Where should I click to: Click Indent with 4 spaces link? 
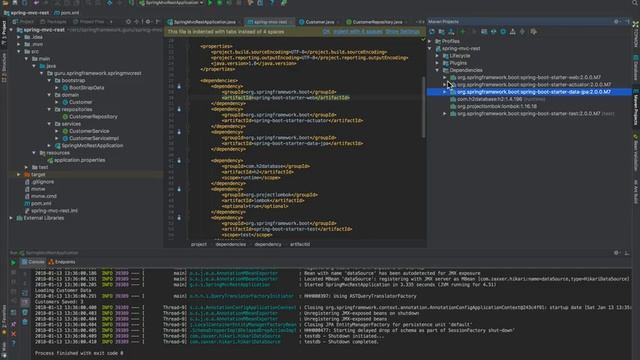click(x=358, y=32)
